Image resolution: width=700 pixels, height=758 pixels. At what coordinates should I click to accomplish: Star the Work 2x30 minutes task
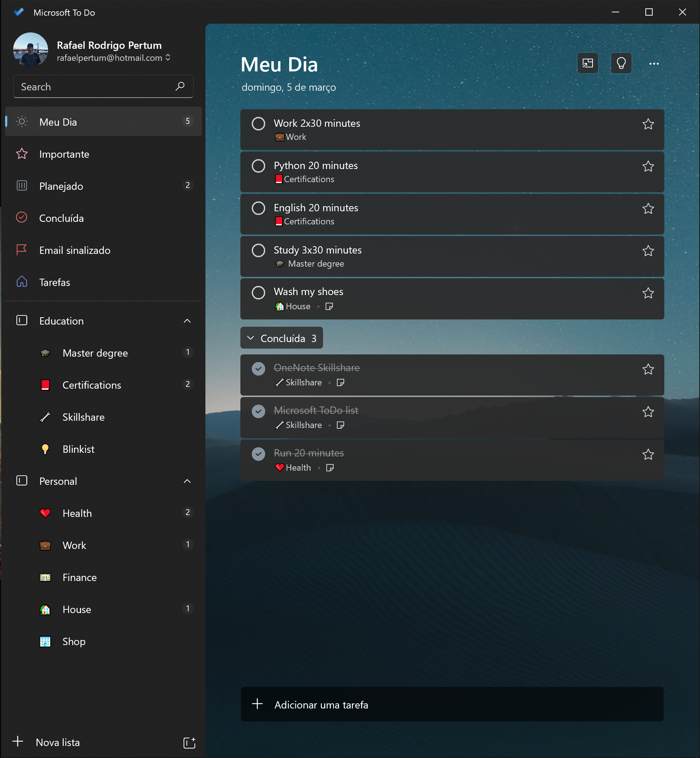click(x=648, y=124)
